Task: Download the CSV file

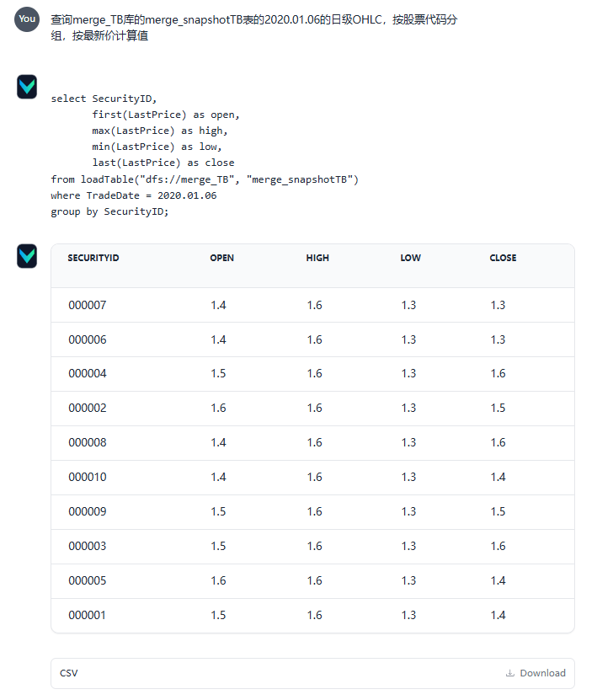Action: pos(536,673)
